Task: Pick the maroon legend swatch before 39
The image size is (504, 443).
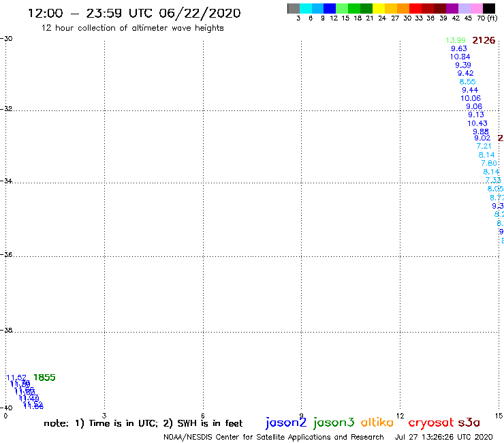Action: pos(440,8)
